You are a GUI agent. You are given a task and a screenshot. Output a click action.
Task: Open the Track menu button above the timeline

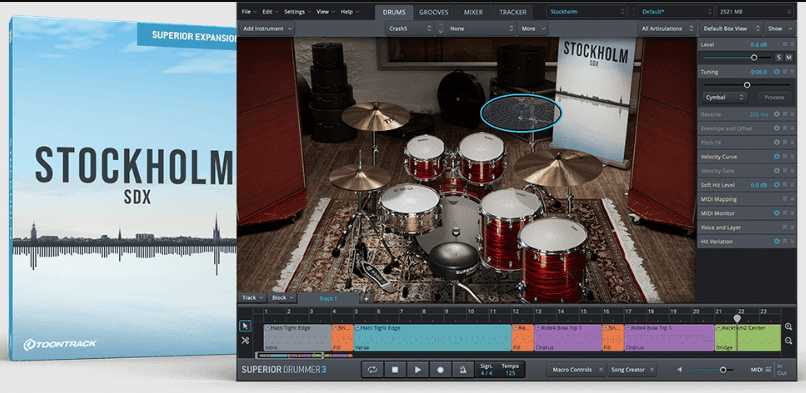252,298
